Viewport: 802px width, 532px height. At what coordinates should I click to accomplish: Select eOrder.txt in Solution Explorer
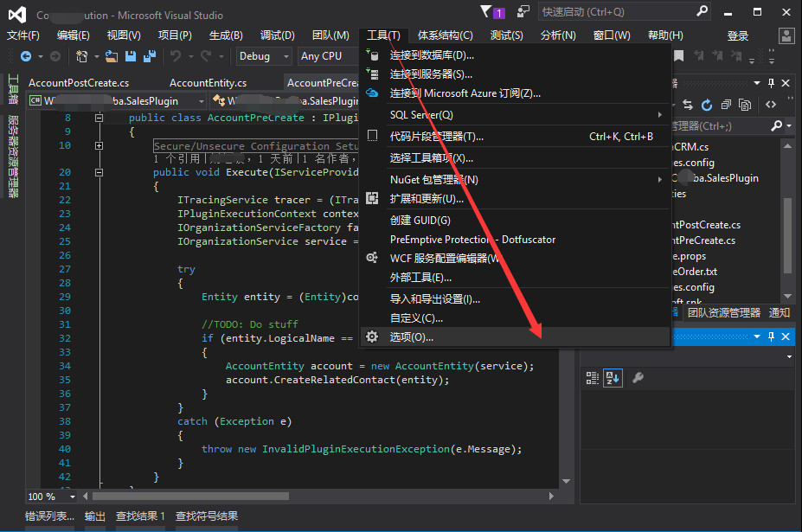[x=695, y=272]
